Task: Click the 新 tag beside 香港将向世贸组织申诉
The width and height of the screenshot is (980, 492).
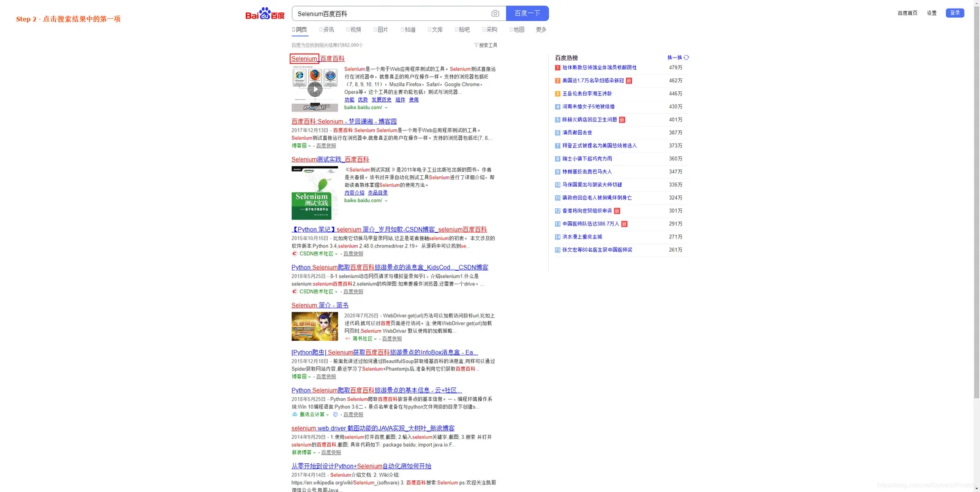Action: coord(617,211)
